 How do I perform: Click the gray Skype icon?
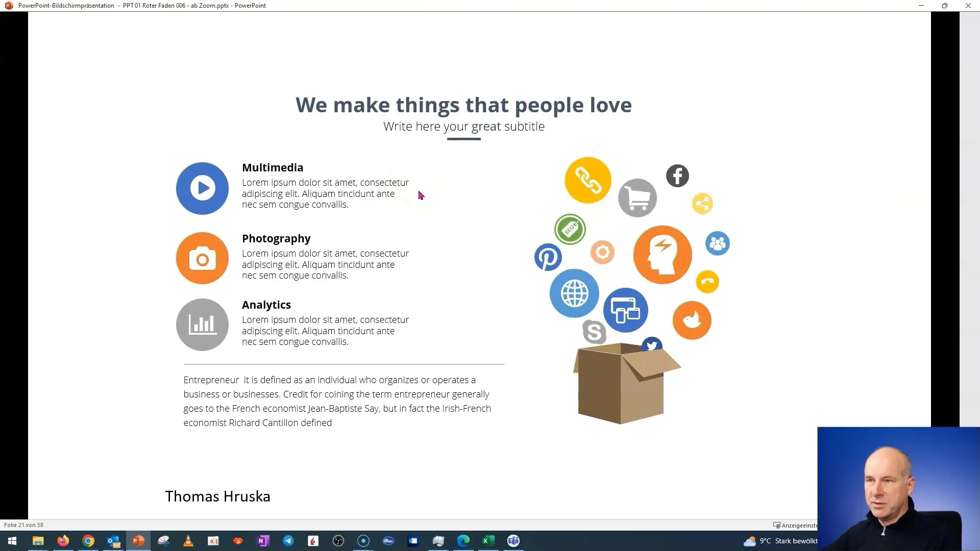pos(594,332)
